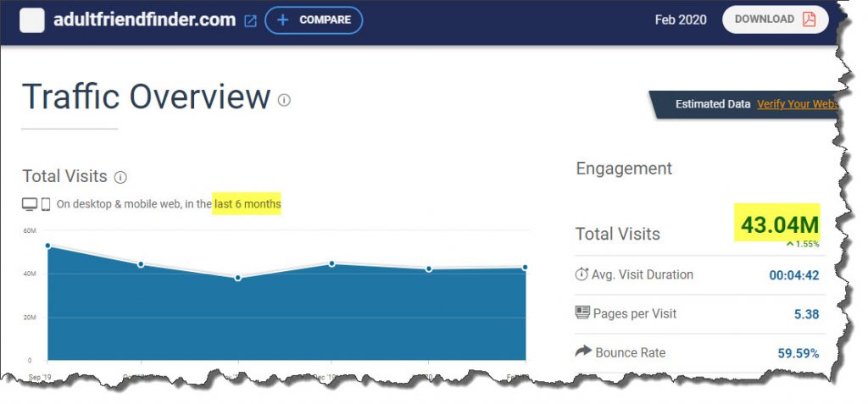
Task: Click the 43.04M total visits value
Action: [777, 224]
